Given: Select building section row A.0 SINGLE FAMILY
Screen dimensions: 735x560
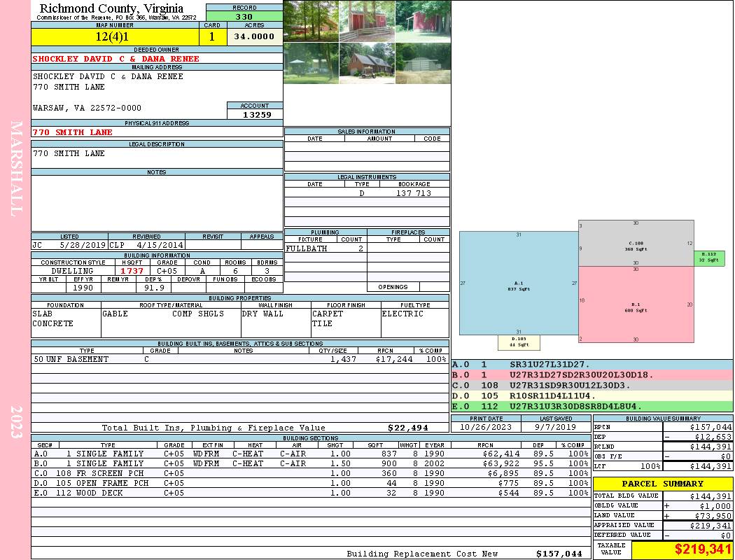Looking at the screenshot, I should pos(311,454).
